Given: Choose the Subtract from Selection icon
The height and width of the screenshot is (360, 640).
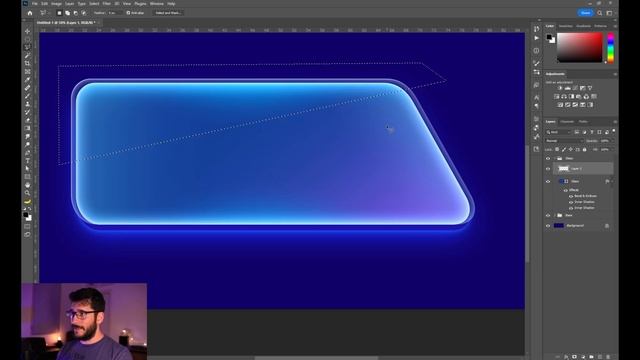Looking at the screenshot, I should [76, 13].
